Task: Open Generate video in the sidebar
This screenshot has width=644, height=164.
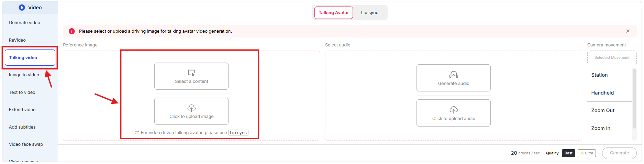Action: tap(24, 23)
